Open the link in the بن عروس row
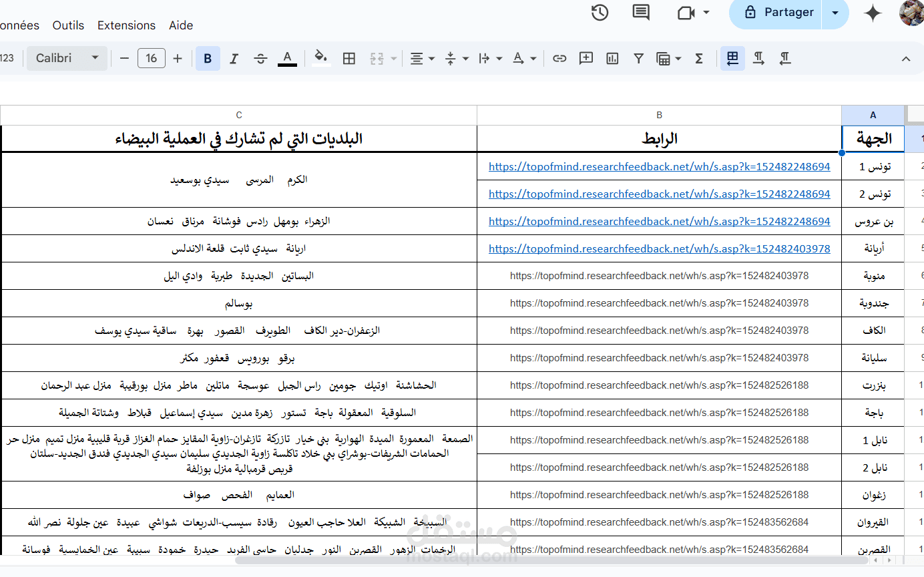 660,221
